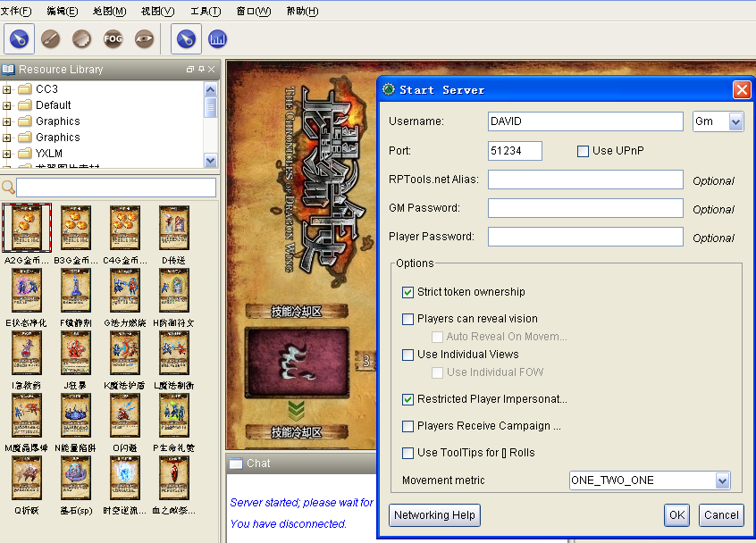Restore the Resource Library panel
This screenshot has width=756, height=543.
click(190, 70)
